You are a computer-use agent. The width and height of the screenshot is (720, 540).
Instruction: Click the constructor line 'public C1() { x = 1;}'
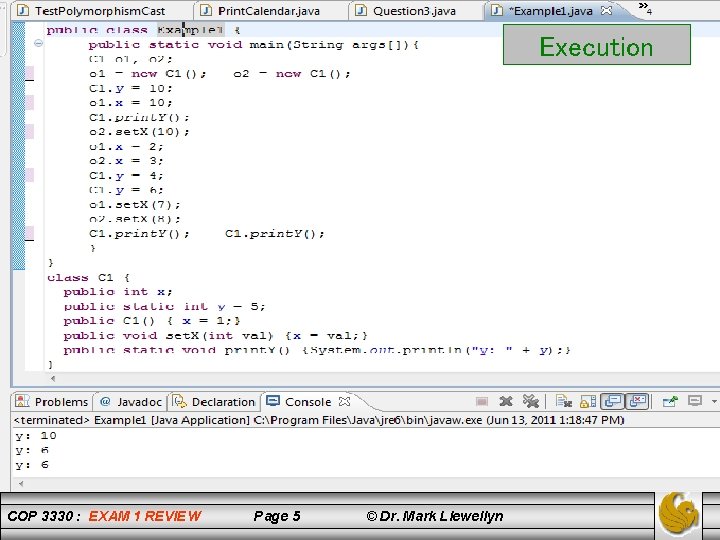(x=152, y=321)
